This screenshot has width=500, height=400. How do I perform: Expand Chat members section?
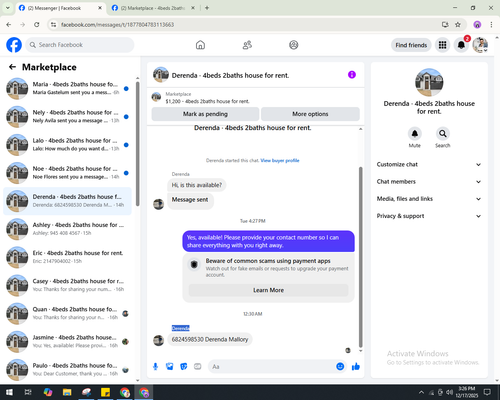point(429,182)
